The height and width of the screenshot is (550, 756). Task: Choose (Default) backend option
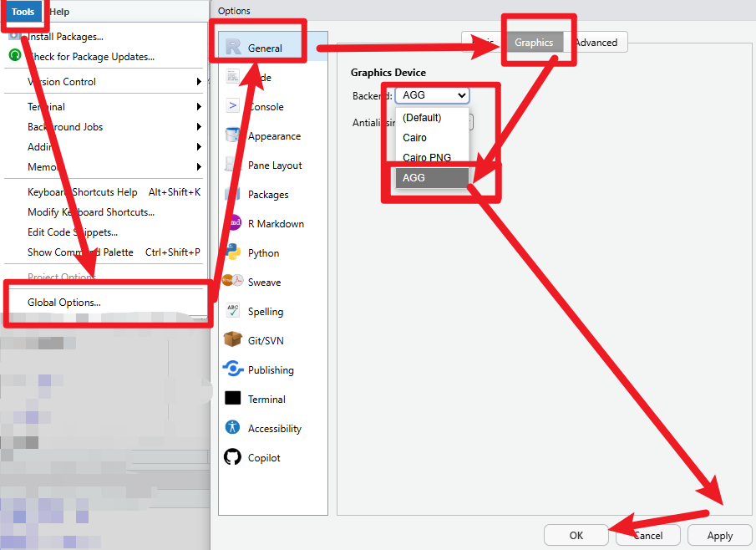[x=432, y=118]
